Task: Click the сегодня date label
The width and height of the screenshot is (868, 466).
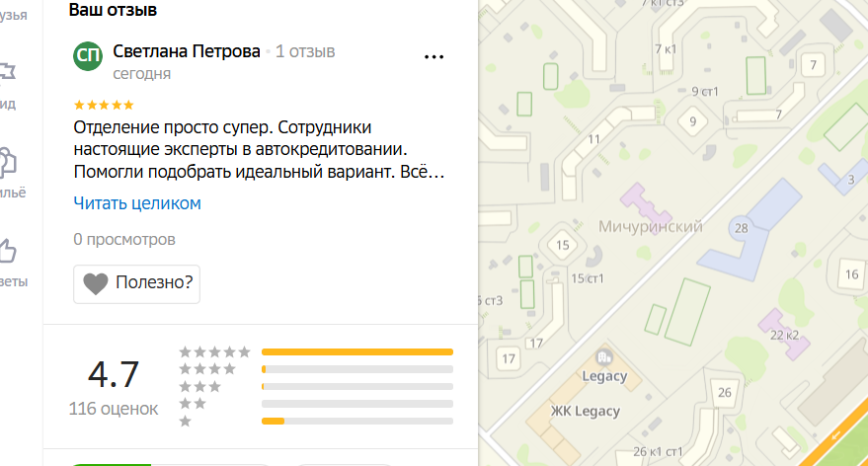Action: [x=142, y=74]
